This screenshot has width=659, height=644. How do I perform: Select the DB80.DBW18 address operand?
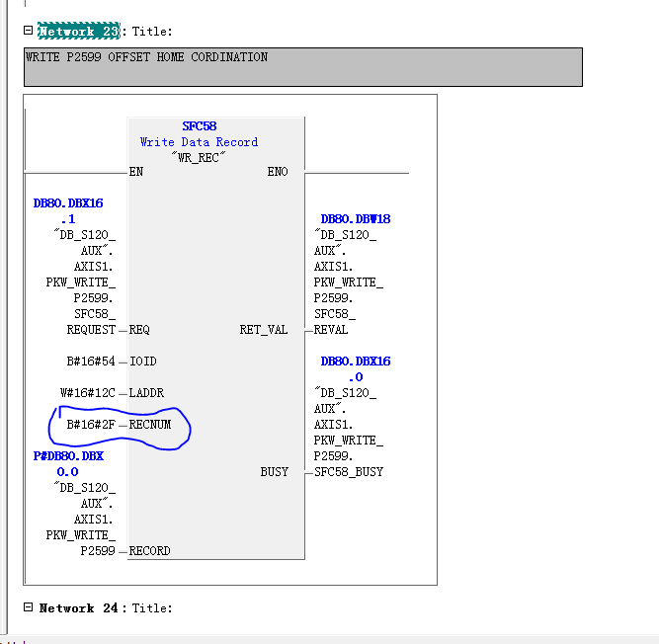pos(356,219)
